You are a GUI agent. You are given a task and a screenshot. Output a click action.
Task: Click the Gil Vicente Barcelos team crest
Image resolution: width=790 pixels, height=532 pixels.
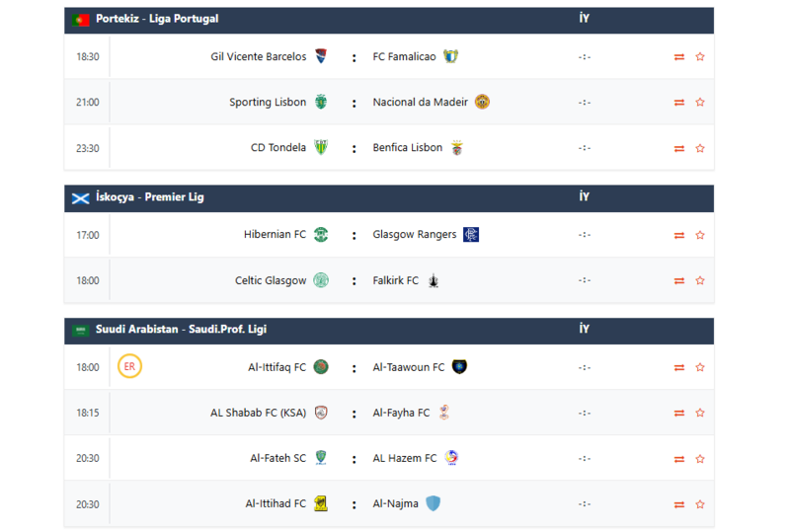[321, 56]
